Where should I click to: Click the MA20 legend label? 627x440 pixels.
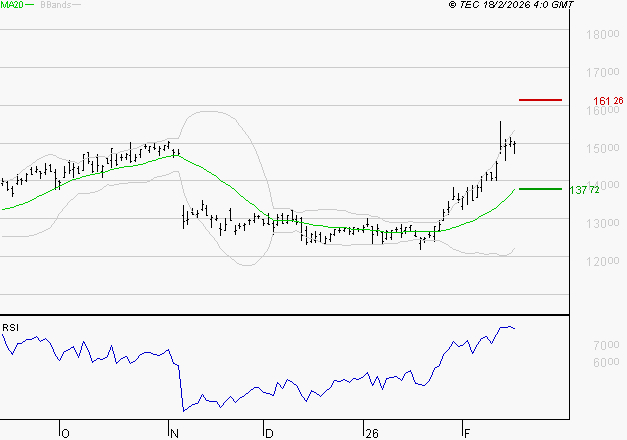coord(12,4)
